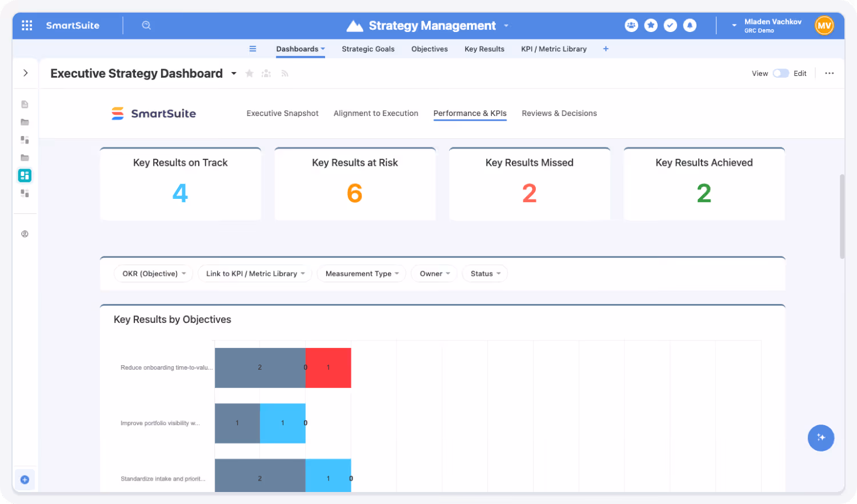Viewport: 857px width, 504px height.
Task: Open the tasks checkmark icon in header
Action: click(670, 25)
